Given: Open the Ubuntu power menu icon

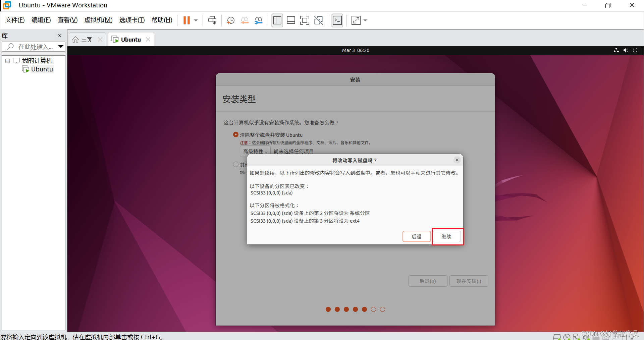Looking at the screenshot, I should click(635, 50).
